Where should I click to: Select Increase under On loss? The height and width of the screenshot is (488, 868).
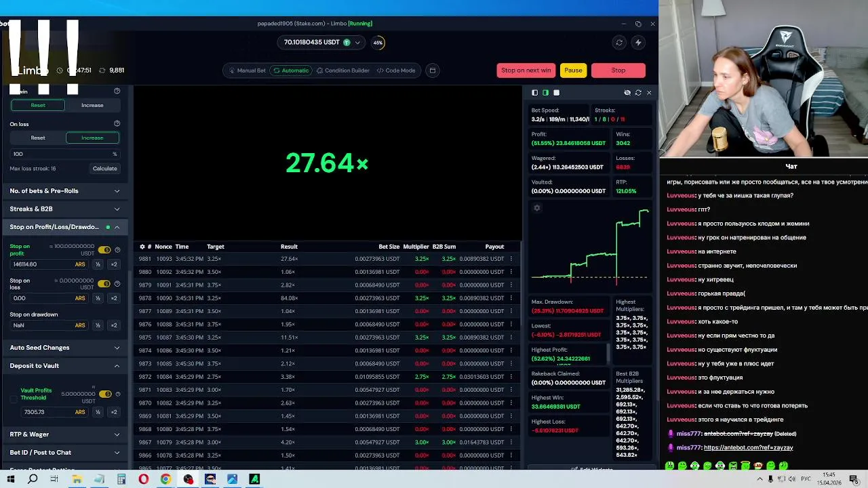pyautogui.click(x=92, y=138)
